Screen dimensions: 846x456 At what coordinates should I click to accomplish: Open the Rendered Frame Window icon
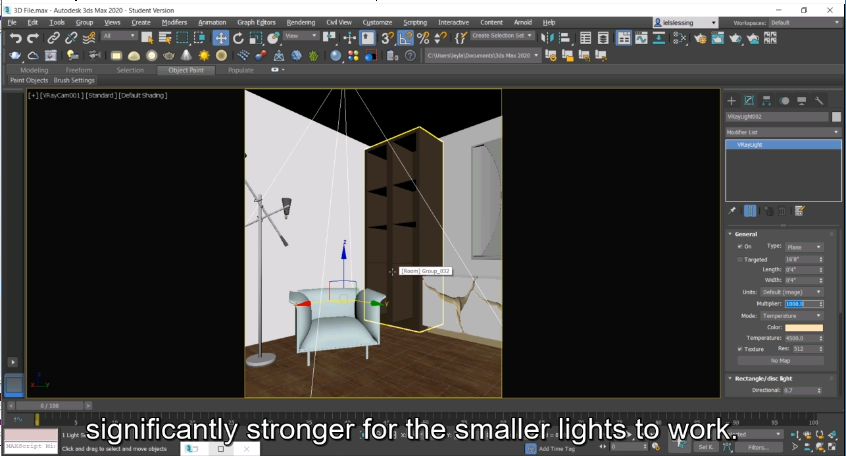tap(718, 38)
